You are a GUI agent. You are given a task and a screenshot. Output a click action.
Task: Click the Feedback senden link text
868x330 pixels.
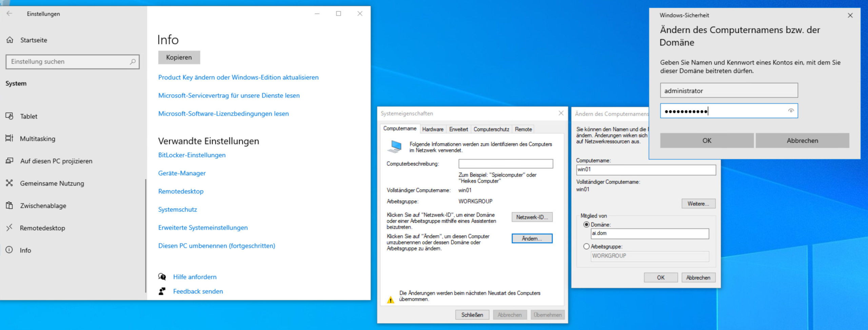198,291
